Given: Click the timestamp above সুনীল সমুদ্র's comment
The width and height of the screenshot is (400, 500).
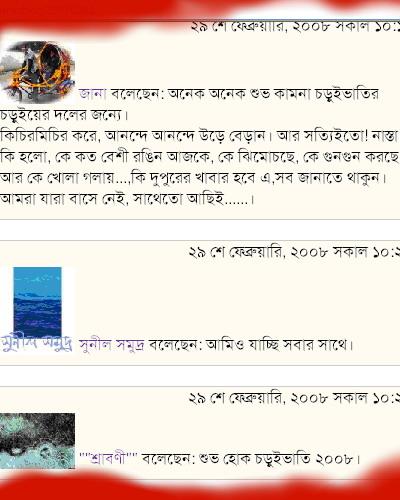Looking at the screenshot, I should pos(294,252).
